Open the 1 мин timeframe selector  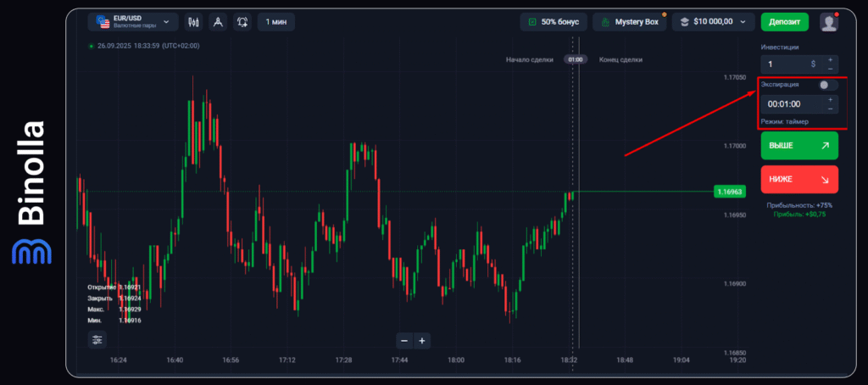coord(277,22)
